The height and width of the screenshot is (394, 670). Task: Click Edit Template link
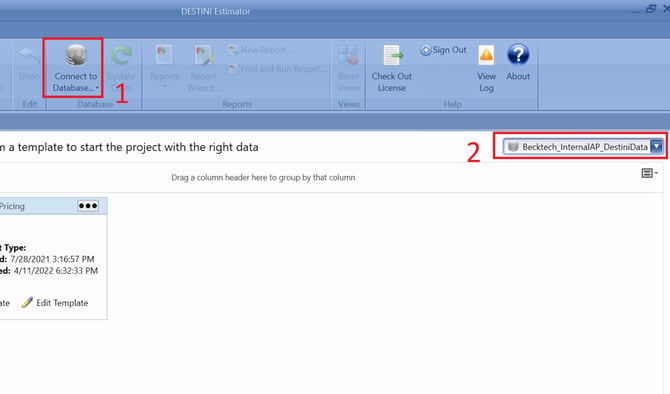click(62, 303)
